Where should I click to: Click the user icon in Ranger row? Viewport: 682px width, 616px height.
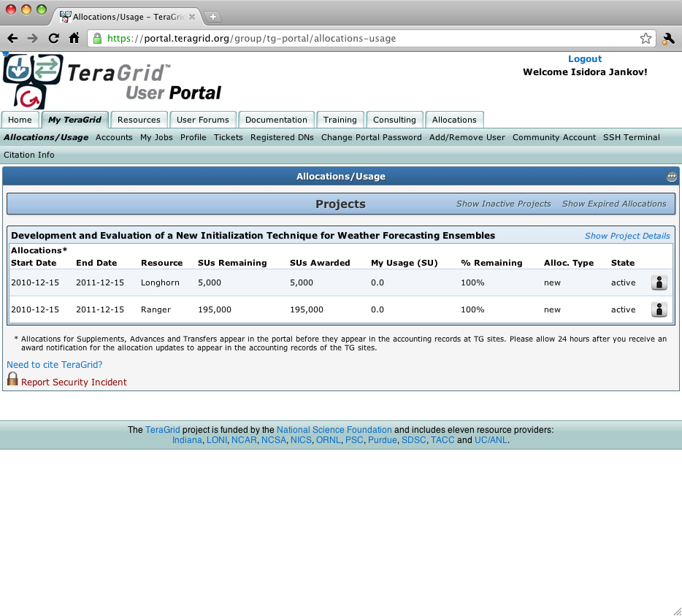(x=659, y=309)
